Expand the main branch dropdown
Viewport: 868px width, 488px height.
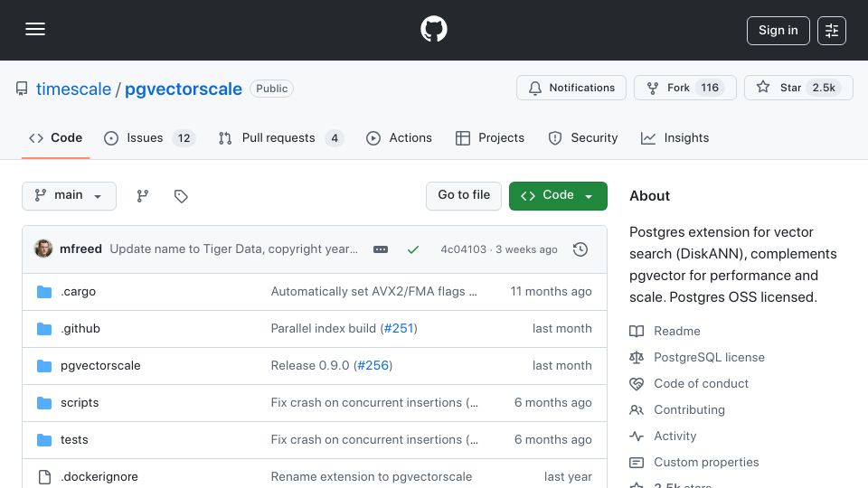coord(70,196)
